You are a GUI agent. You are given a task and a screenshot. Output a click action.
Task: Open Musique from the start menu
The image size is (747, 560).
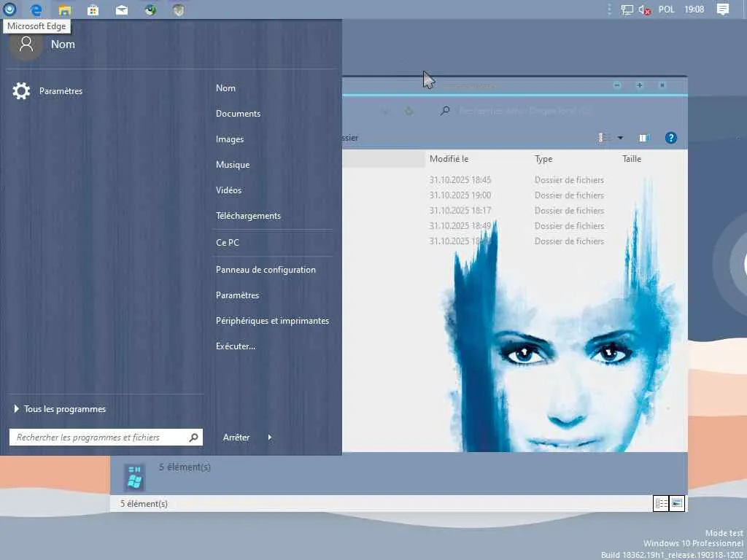[x=233, y=165]
